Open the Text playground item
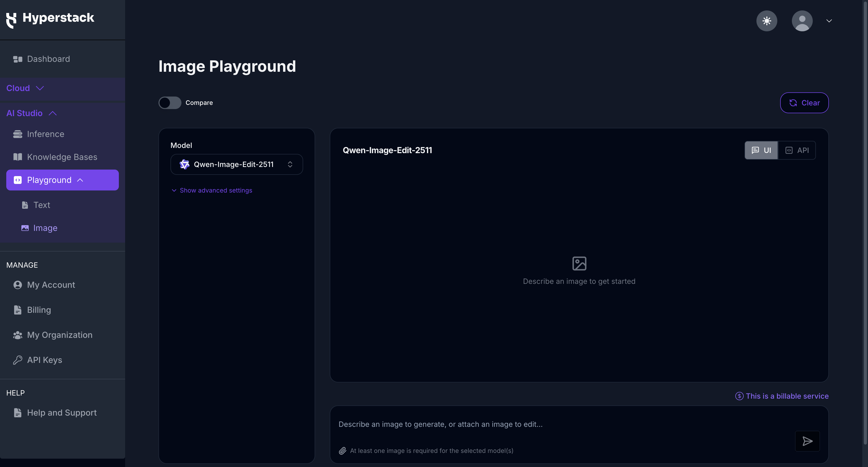868x467 pixels. [x=41, y=205]
